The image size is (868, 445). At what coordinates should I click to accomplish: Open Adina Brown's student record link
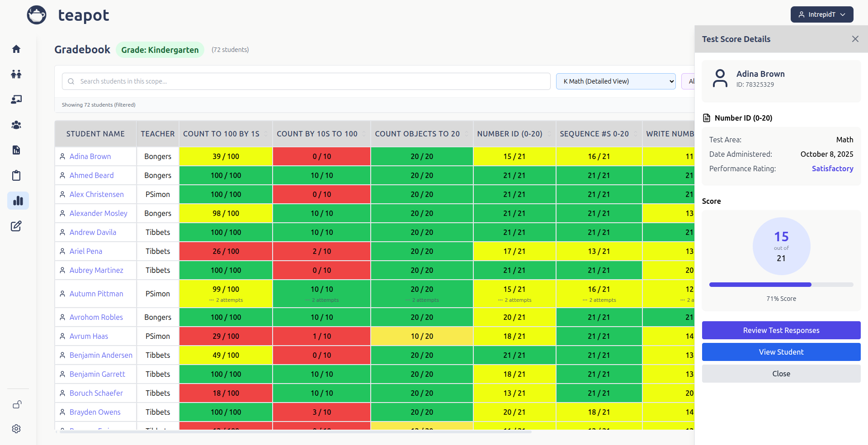[90, 156]
